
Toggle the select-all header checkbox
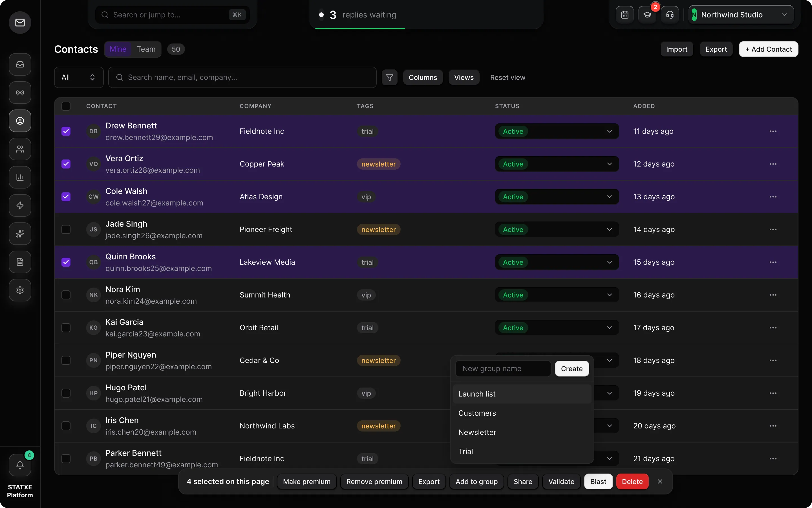tap(66, 106)
